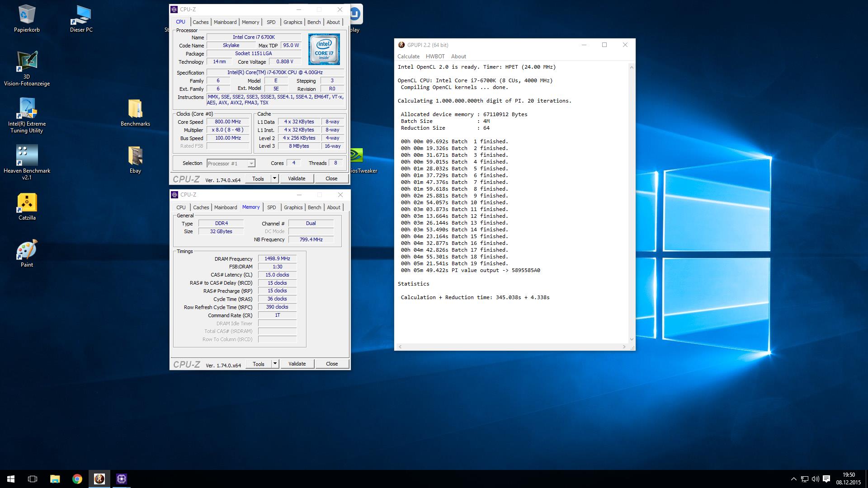This screenshot has height=488, width=868.
Task: Click Close button in top CPU-Z
Action: [331, 178]
